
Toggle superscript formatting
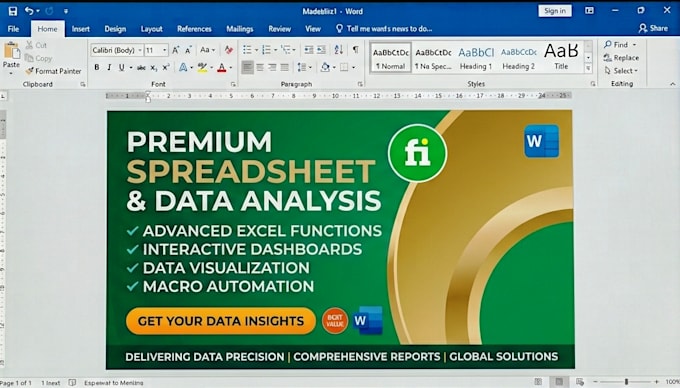166,68
